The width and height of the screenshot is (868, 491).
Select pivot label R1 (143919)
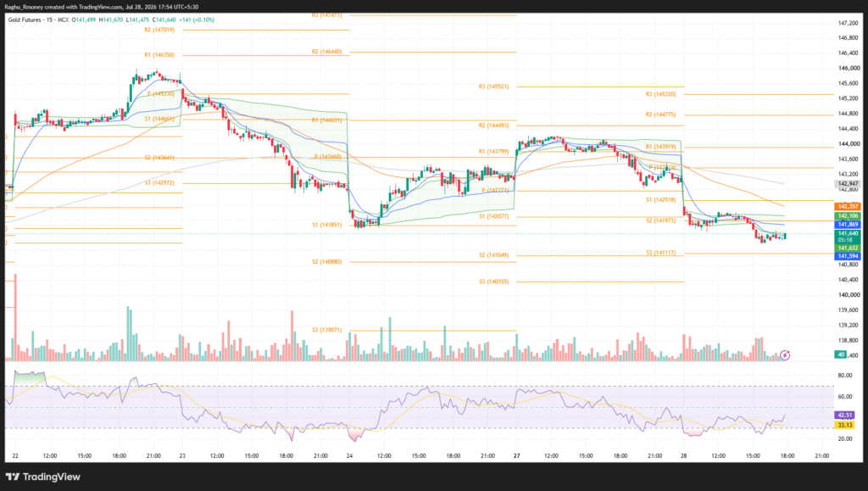pyautogui.click(x=660, y=148)
